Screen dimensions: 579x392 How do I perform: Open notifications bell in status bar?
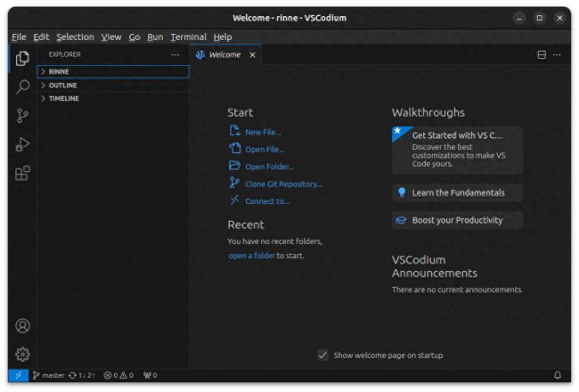(558, 375)
